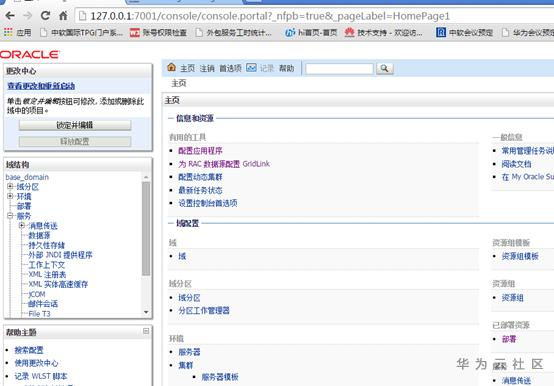Click the 锁定并编辑 button

[x=75, y=125]
